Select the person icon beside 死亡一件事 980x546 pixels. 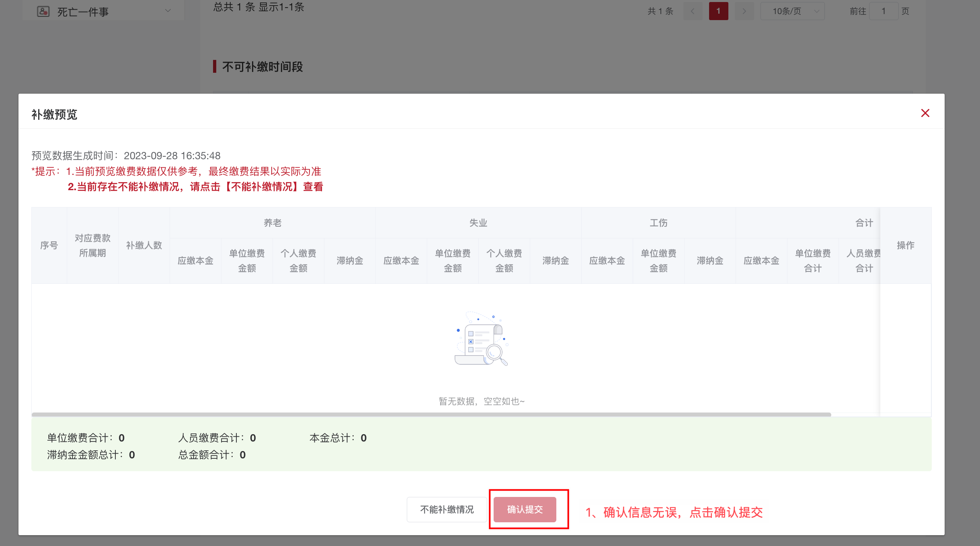[x=43, y=11]
